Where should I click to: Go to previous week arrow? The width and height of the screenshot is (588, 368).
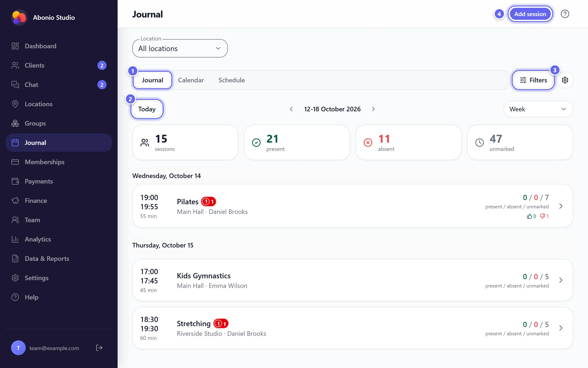291,109
